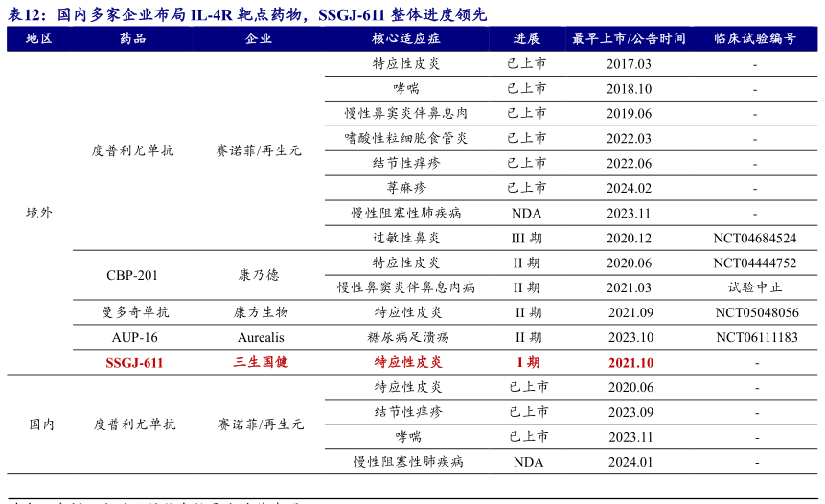
Task: Click the red 三生国健 company cell
Action: [261, 363]
